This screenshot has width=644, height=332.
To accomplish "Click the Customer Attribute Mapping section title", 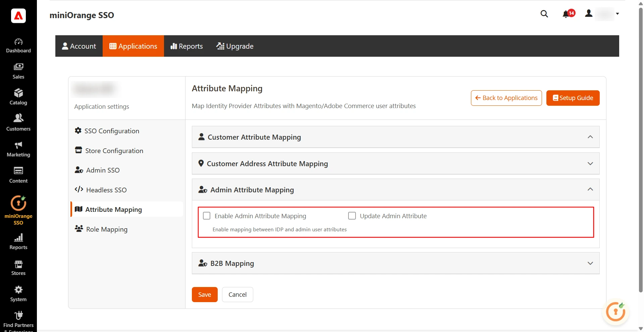I will [254, 137].
